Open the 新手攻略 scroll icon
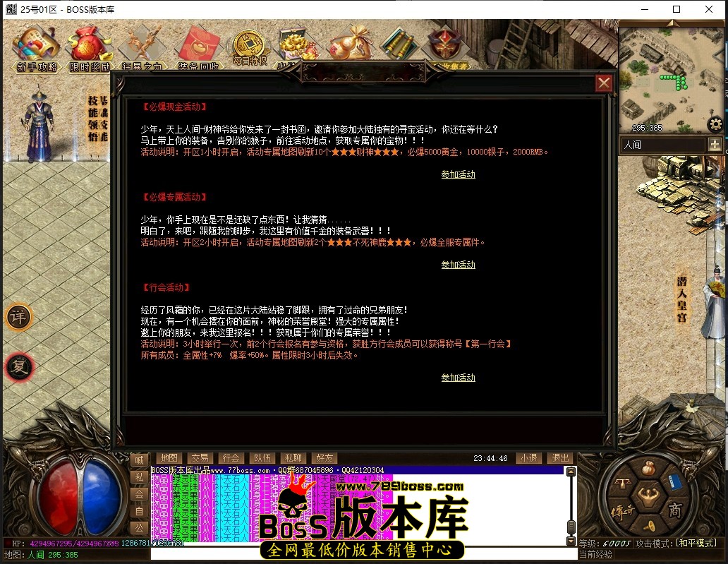Image resolution: width=728 pixels, height=564 pixels. pyautogui.click(x=36, y=48)
